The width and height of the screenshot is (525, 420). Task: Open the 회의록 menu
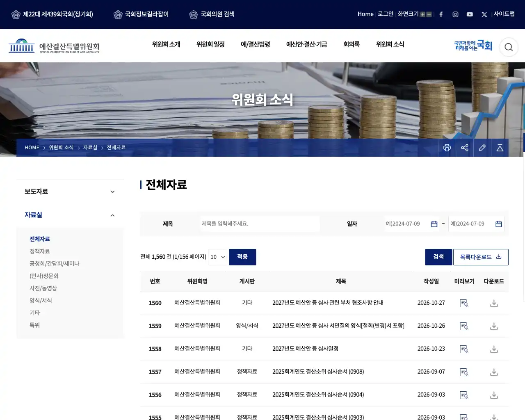[x=352, y=44]
